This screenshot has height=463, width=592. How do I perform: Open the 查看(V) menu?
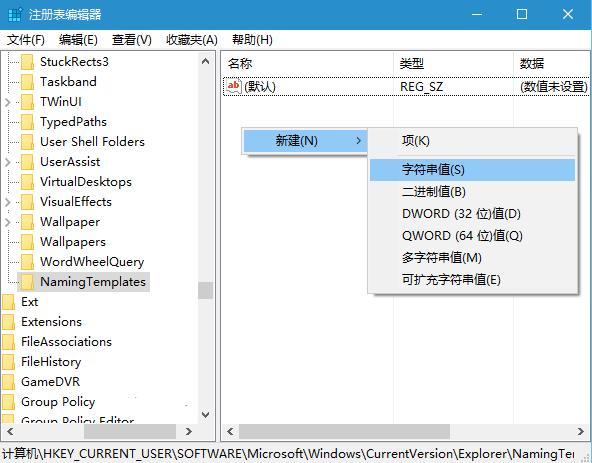132,40
